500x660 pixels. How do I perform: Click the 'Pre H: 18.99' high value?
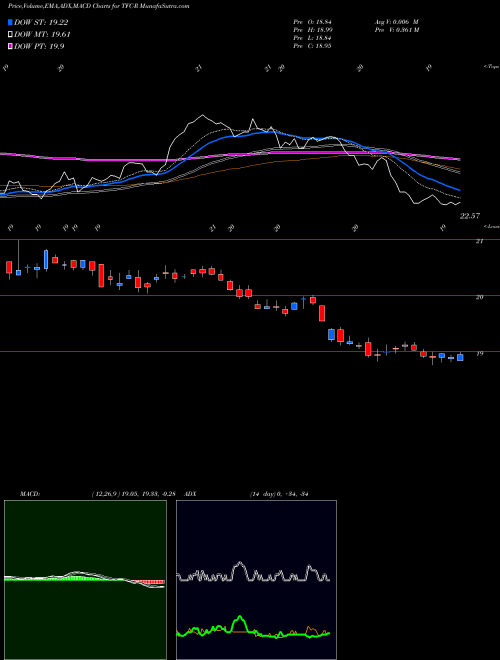pos(313,30)
